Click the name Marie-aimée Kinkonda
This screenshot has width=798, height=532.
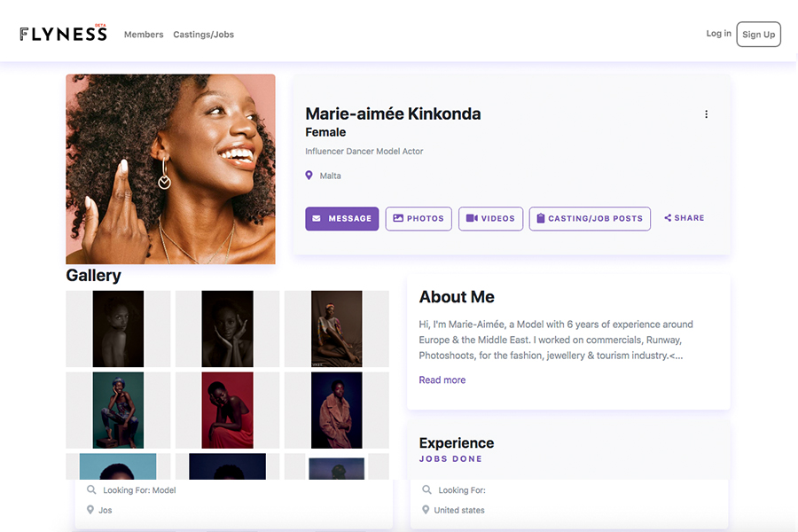click(393, 113)
